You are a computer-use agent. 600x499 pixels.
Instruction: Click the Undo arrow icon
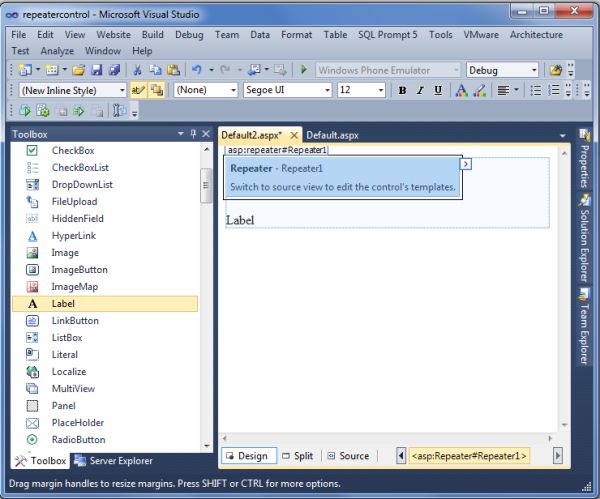[x=197, y=70]
